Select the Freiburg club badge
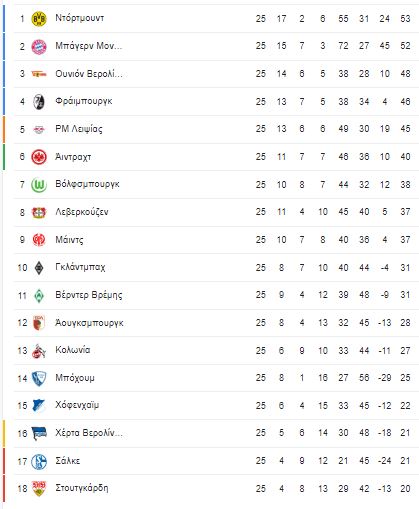Image resolution: width=419 pixels, height=509 pixels. [x=39, y=102]
